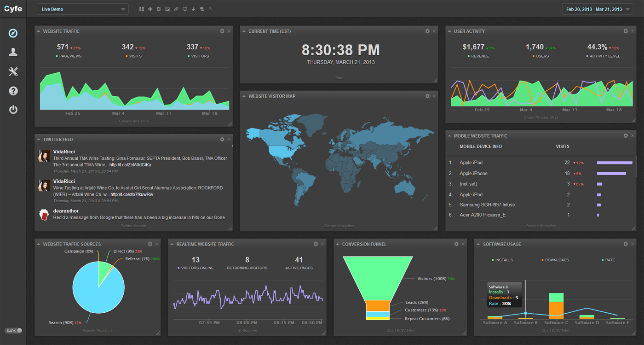Click the ACTIVITY LEVEL legend label

605,56
